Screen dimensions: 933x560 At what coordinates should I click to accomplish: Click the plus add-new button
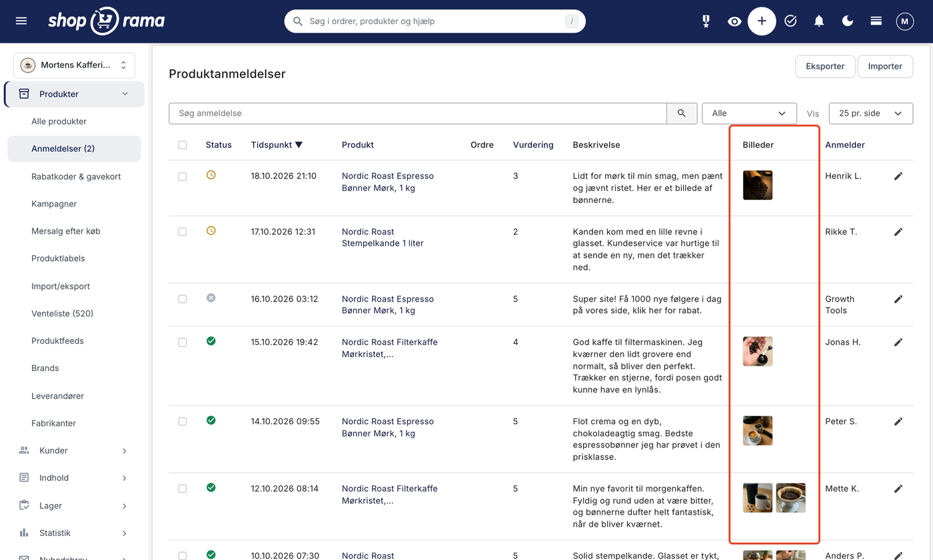click(762, 21)
